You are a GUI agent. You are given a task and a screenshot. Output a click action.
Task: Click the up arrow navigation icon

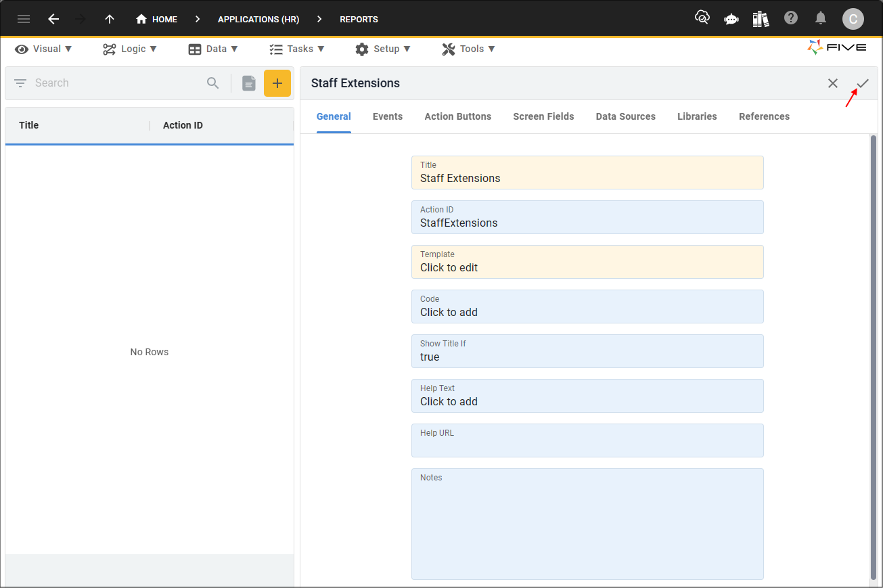coord(110,19)
